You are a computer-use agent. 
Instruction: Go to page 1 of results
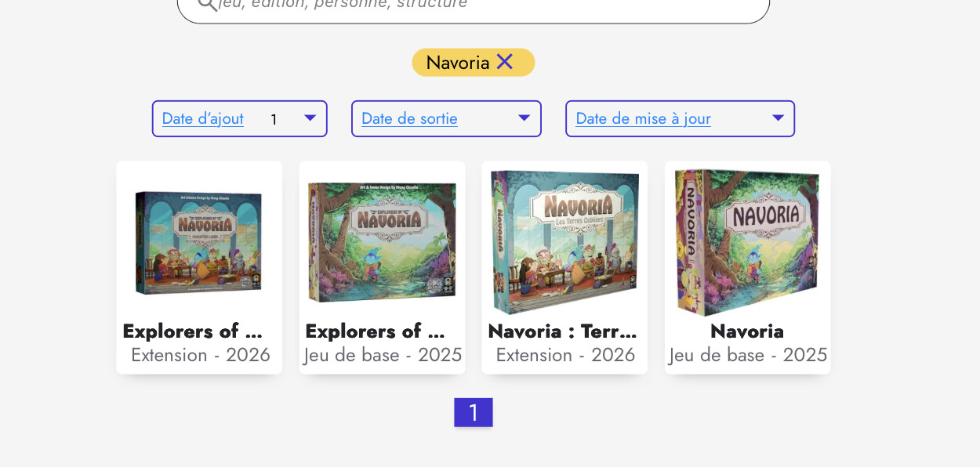pyautogui.click(x=474, y=412)
